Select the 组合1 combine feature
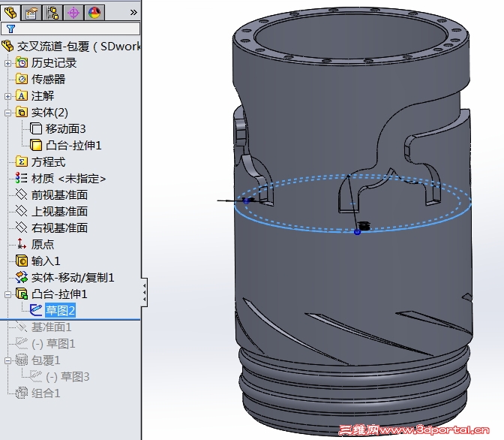Image resolution: width=504 pixels, height=440 pixels. click(x=46, y=393)
